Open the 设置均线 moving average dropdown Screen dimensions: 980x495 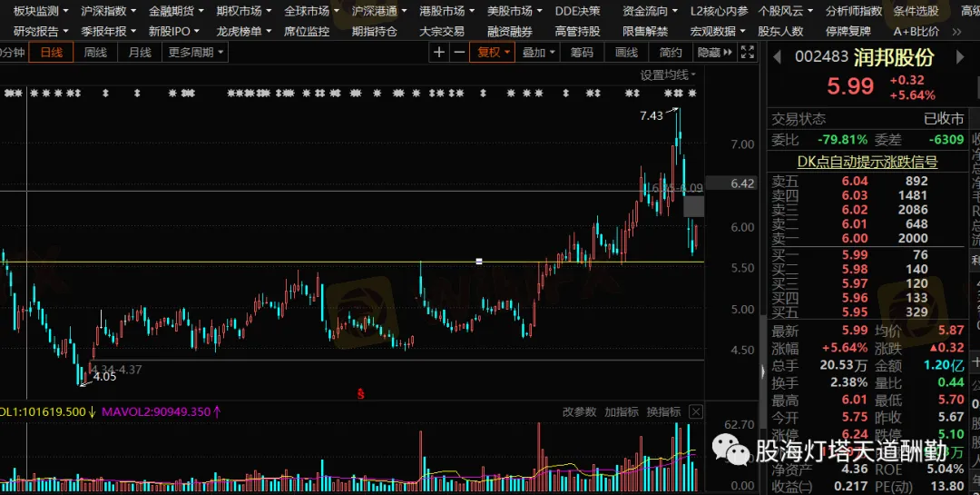pos(668,74)
